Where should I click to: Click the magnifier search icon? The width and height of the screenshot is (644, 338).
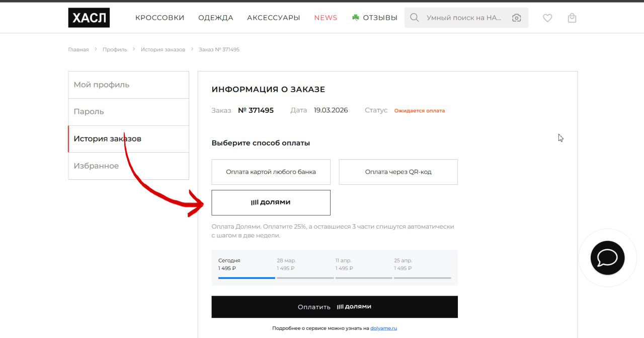click(x=414, y=18)
